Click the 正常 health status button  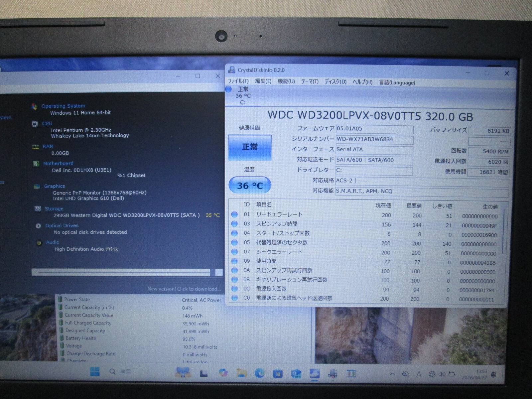tap(250, 147)
